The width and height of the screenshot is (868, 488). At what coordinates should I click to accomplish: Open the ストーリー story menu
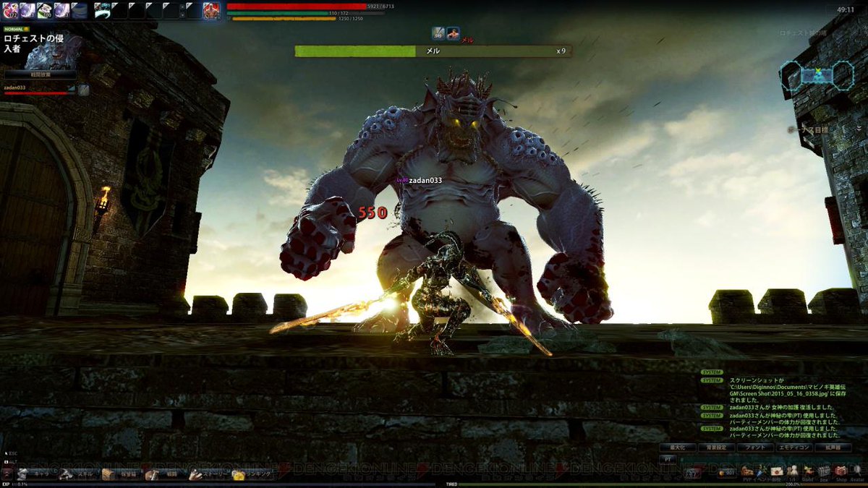(x=208, y=474)
